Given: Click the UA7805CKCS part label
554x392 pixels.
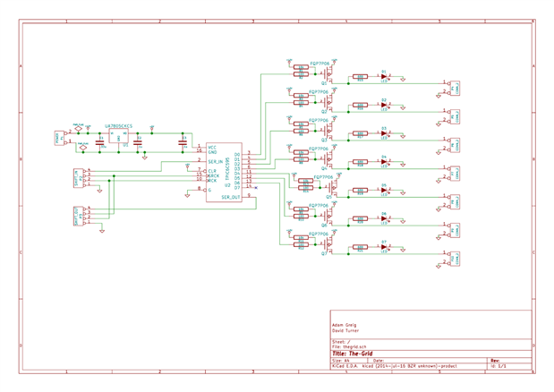Looking at the screenshot, I should (x=119, y=126).
